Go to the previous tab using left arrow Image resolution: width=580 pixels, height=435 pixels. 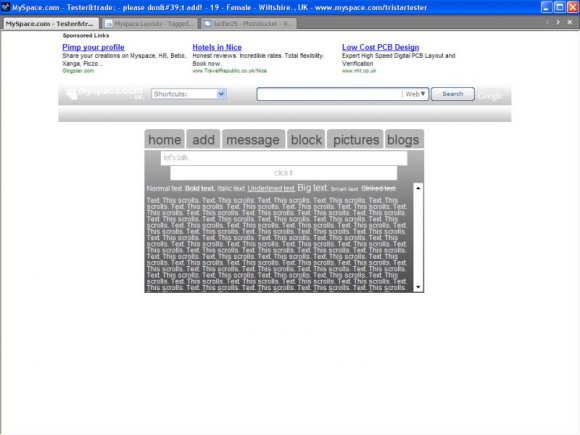547,22
